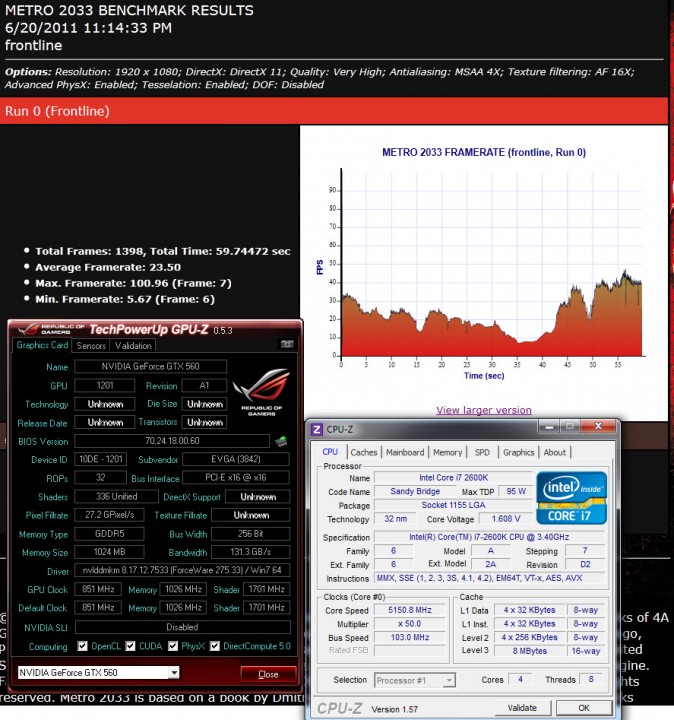
Task: Click the Specification field i7-2600K CPU @ 3.40GHz
Action: coord(489,537)
